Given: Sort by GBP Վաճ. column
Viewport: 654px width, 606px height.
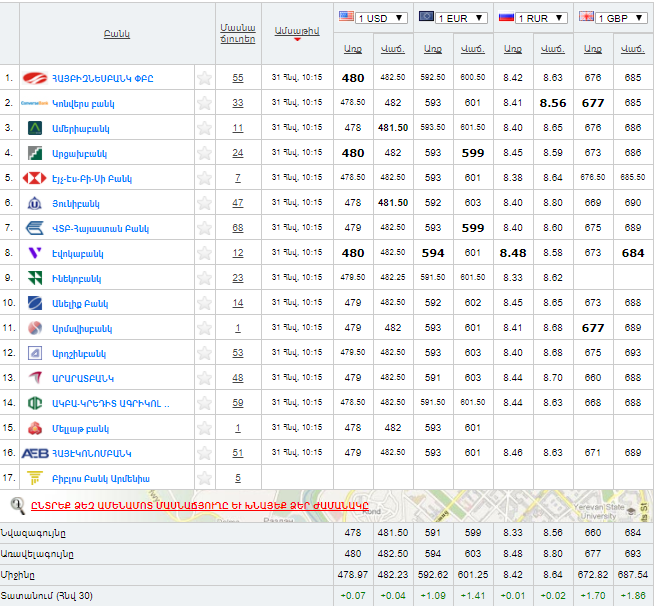Looking at the screenshot, I should click(633, 49).
